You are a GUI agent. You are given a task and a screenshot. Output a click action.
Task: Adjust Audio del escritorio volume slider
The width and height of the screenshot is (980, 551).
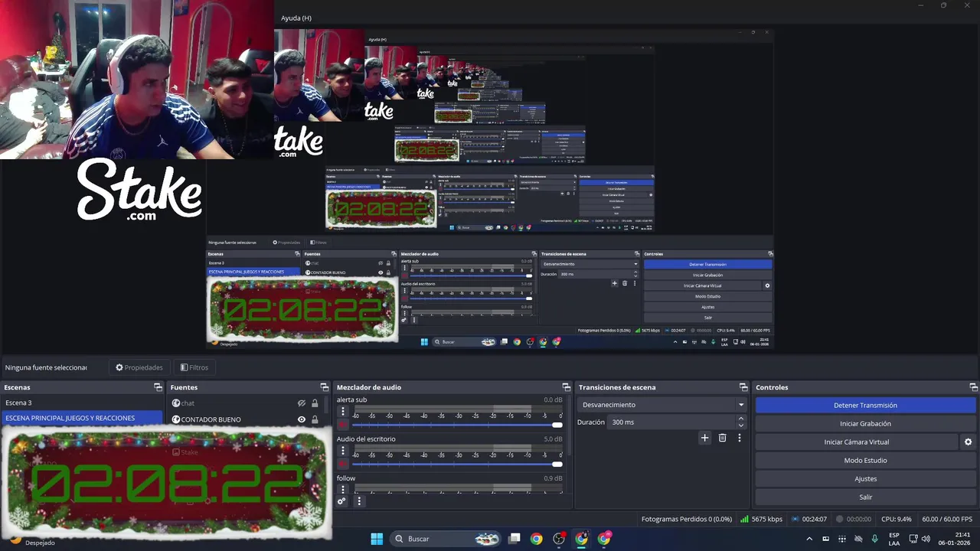point(457,464)
